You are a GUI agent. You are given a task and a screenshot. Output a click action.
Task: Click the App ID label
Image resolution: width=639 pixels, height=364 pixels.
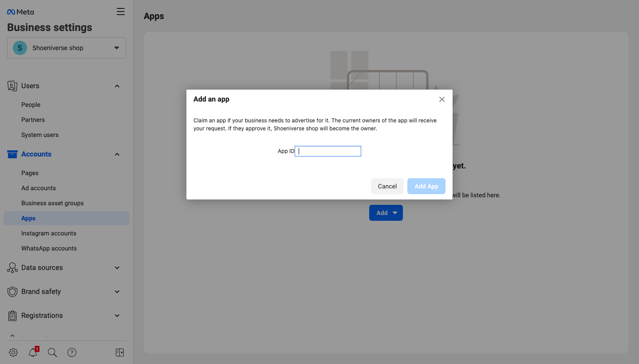point(286,151)
